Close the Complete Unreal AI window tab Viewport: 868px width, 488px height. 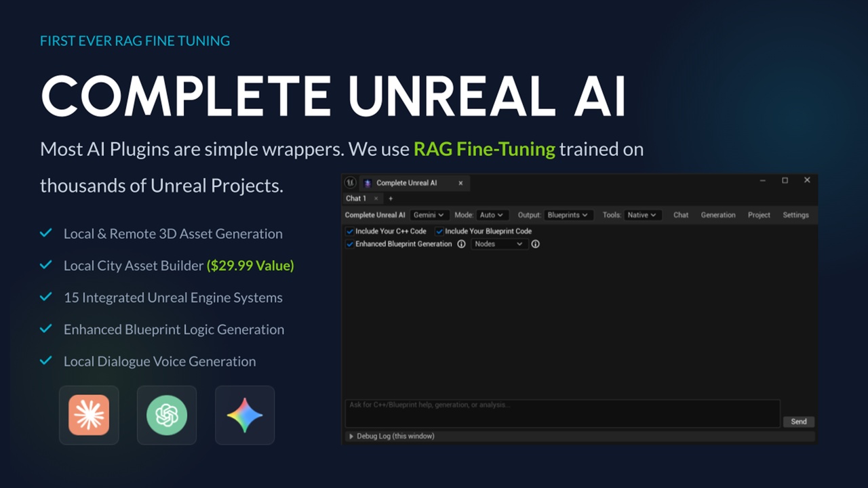pos(460,183)
